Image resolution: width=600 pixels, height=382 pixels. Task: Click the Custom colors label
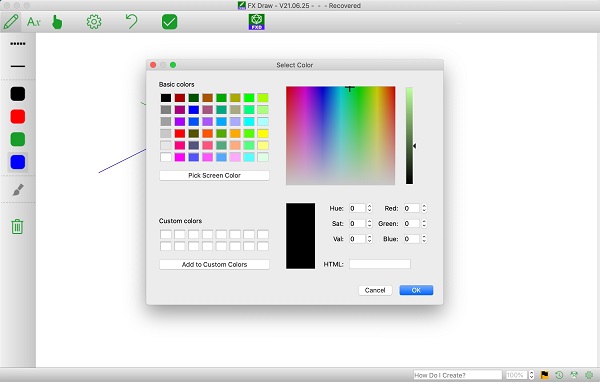(180, 221)
